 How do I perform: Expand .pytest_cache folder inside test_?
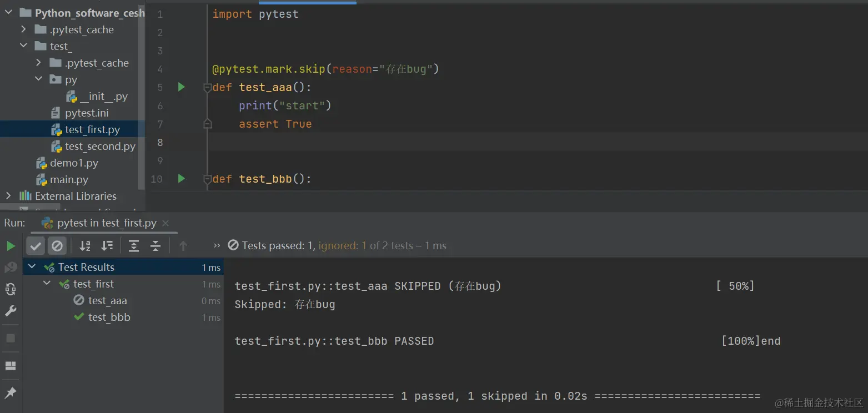pos(38,63)
